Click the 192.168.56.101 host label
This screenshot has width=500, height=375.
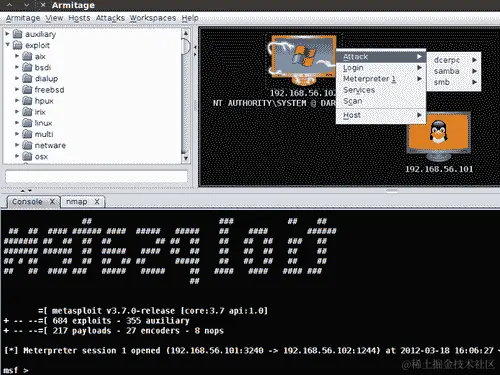439,169
